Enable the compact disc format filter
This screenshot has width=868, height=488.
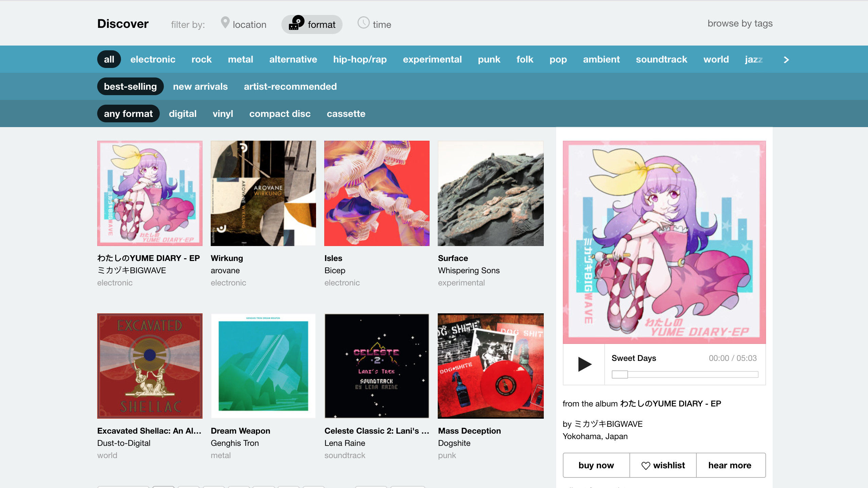click(x=279, y=114)
